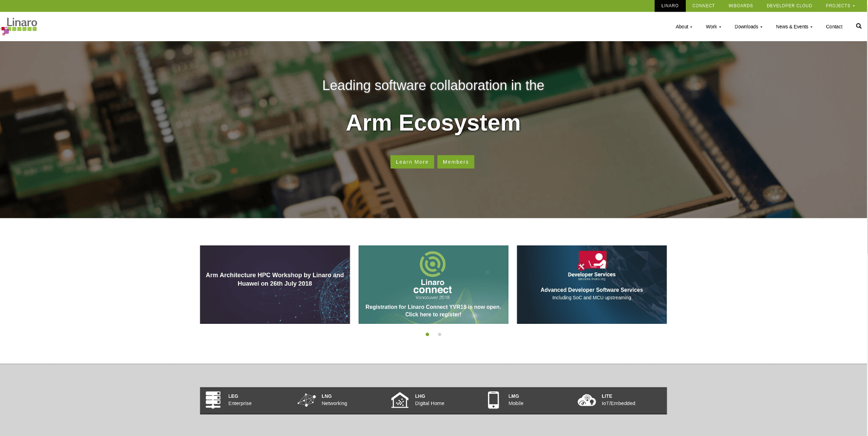This screenshot has height=436, width=868.
Task: Click the LMG Mobile phone icon
Action: (493, 400)
